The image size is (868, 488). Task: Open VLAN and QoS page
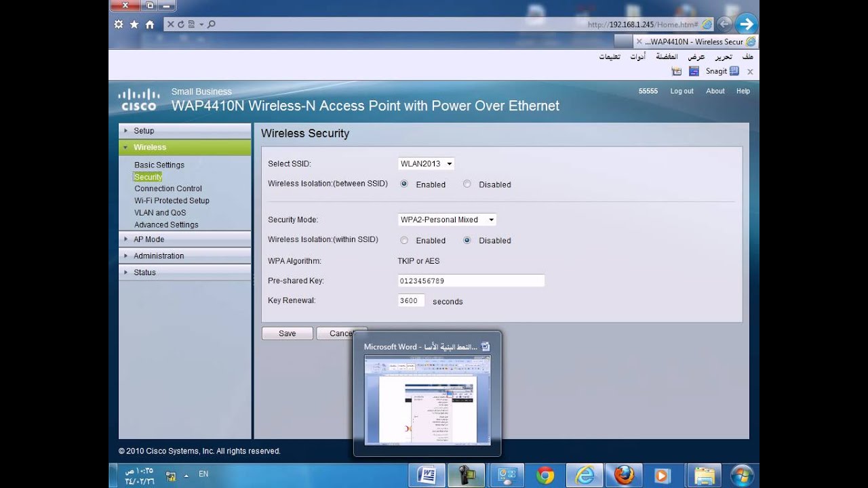(x=160, y=213)
